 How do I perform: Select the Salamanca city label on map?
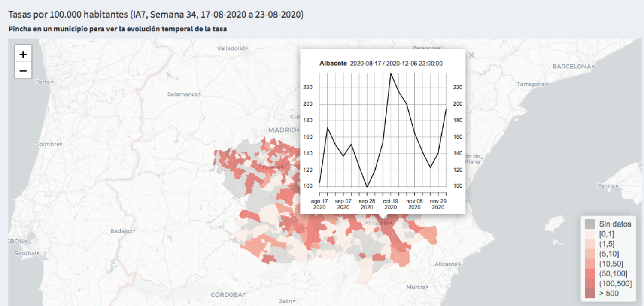pos(183,94)
